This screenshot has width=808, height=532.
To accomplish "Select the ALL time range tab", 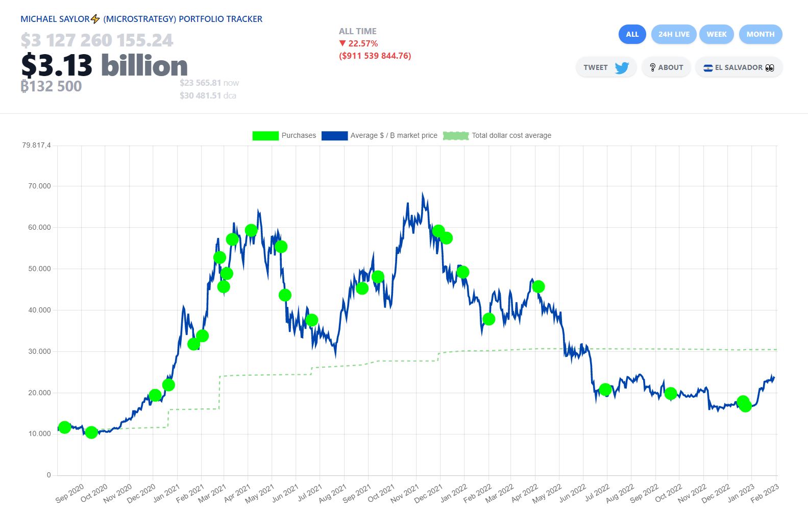I will click(x=632, y=34).
